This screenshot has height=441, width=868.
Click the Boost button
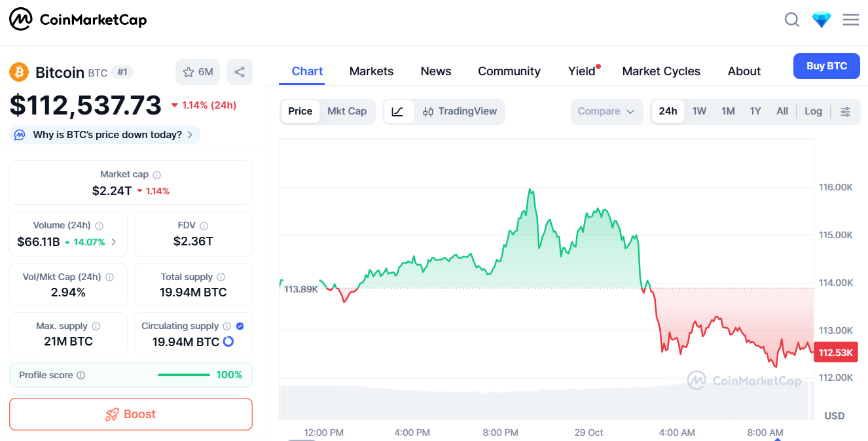[130, 414]
